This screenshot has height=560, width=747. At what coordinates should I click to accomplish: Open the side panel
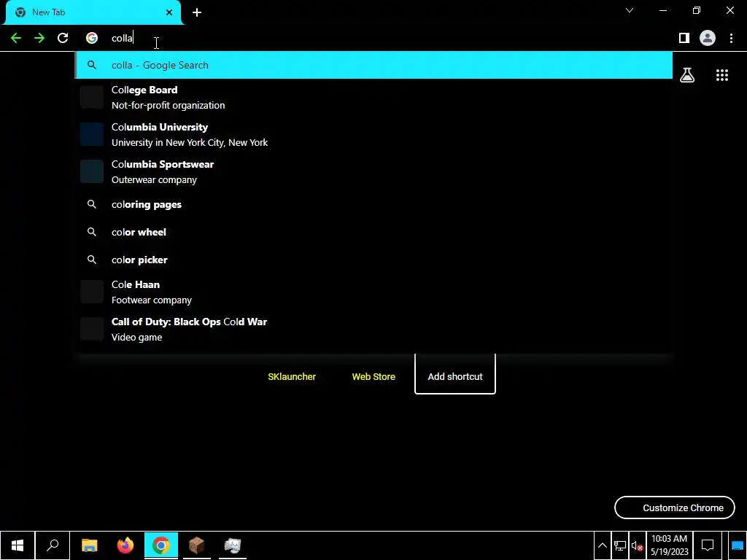(684, 38)
